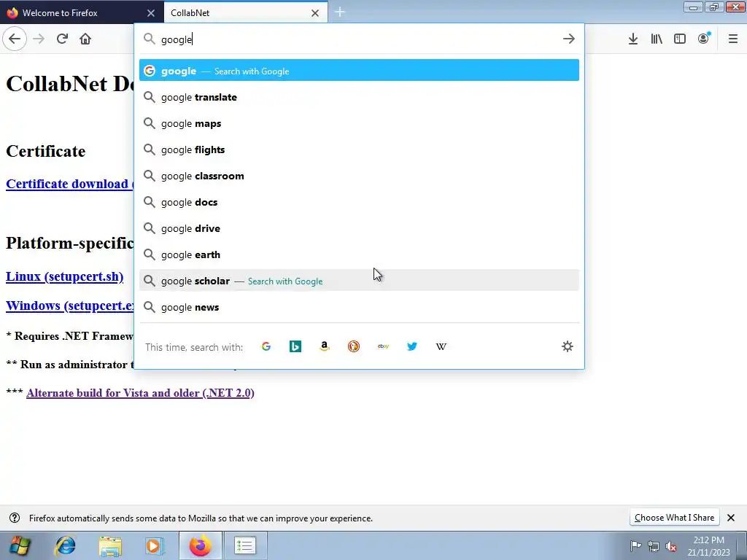This screenshot has height=560, width=747.
Task: Select the CollabNet tab
Action: 246,13
